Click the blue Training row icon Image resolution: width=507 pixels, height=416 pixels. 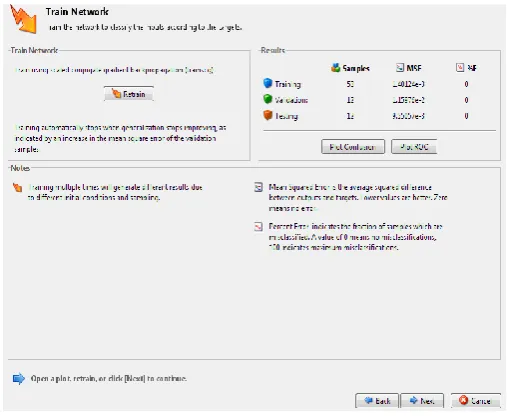pyautogui.click(x=267, y=83)
